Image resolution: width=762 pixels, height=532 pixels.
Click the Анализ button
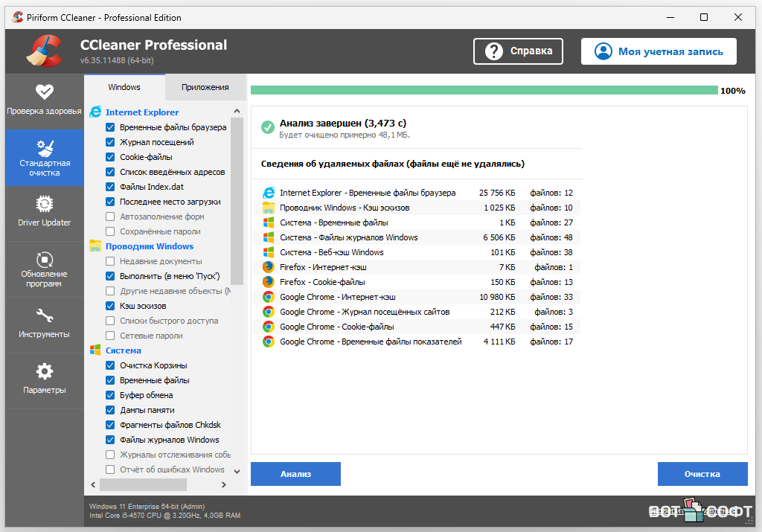295,474
